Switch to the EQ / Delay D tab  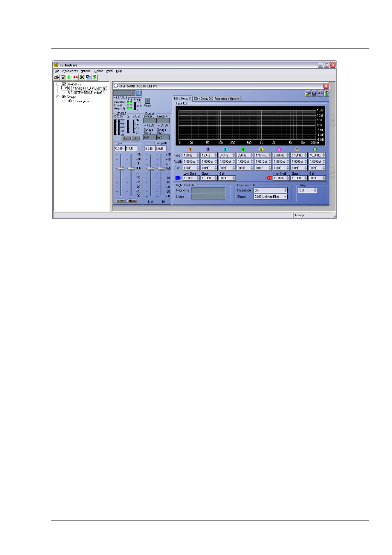(202, 99)
